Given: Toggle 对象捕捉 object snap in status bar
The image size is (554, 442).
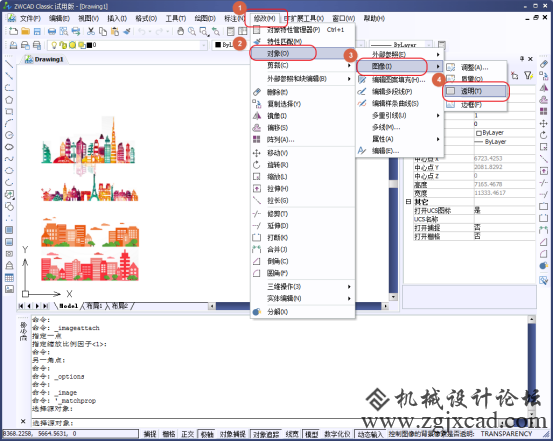Looking at the screenshot, I should point(232,434).
